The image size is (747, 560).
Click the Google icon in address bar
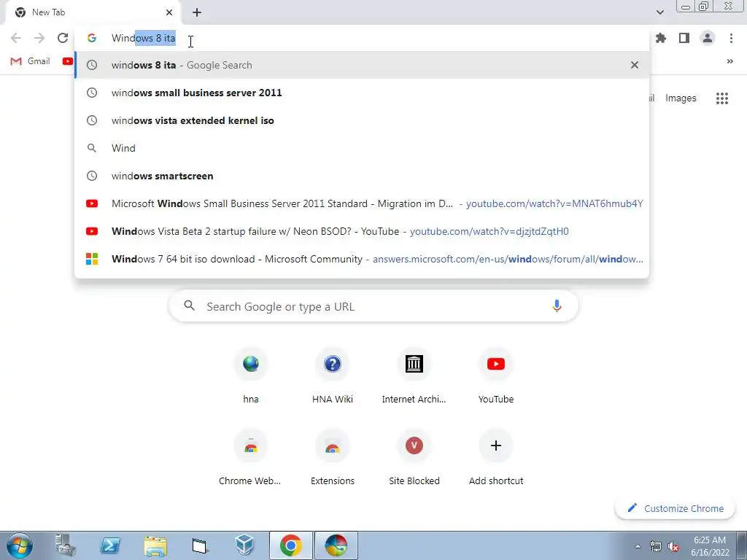coord(91,38)
